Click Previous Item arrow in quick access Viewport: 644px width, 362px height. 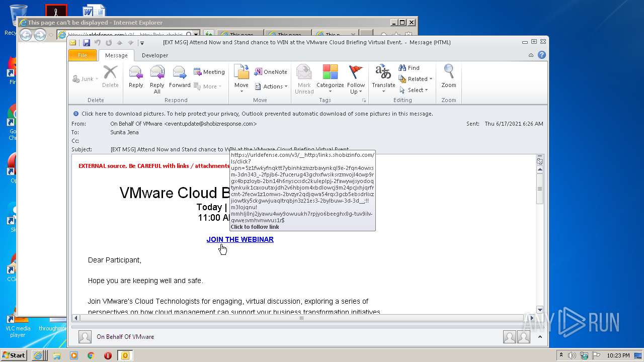(120, 43)
